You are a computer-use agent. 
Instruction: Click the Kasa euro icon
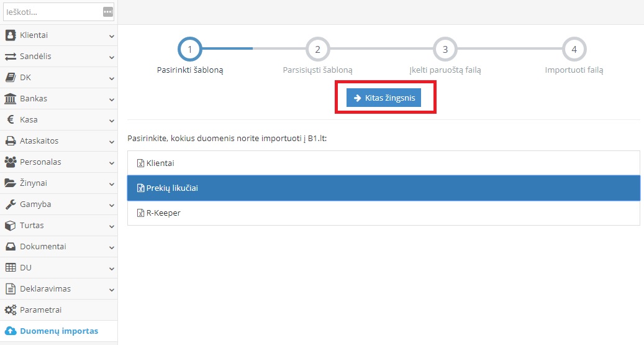(x=11, y=120)
